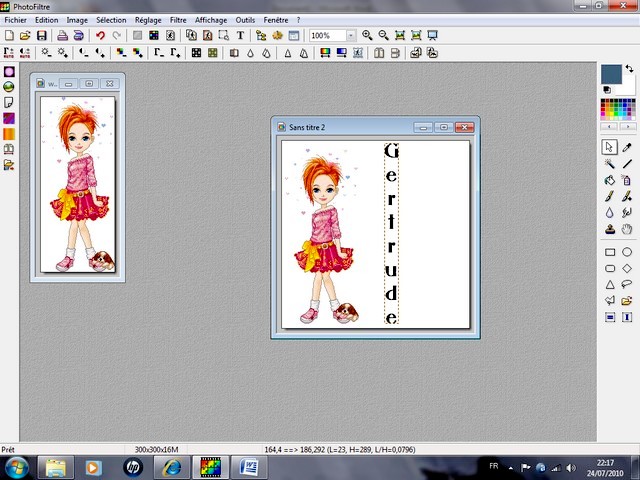Click the girl picture in small window

(x=78, y=184)
